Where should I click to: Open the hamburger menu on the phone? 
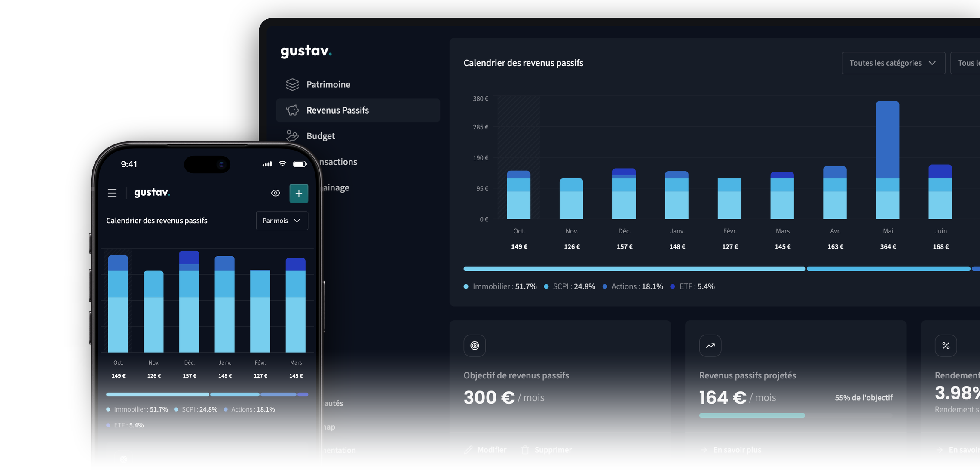click(x=112, y=193)
